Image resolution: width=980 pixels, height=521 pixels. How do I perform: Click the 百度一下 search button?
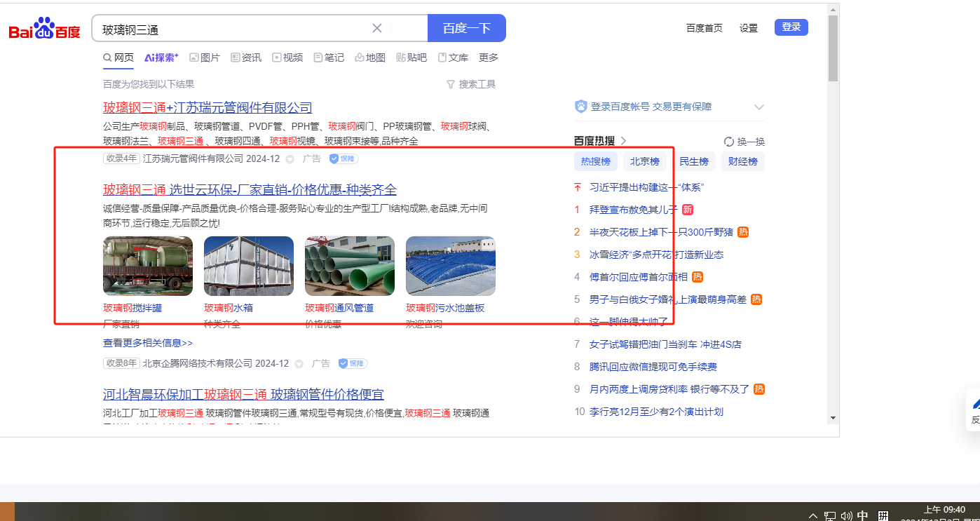pos(467,28)
